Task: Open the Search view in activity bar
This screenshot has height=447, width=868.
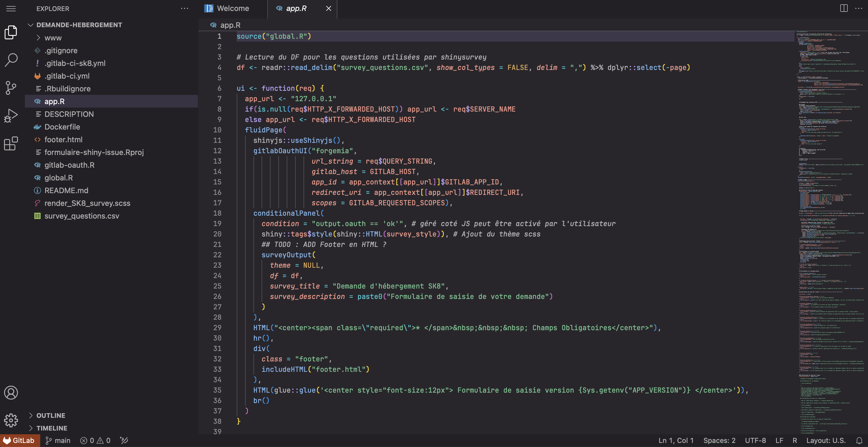Action: coord(11,60)
